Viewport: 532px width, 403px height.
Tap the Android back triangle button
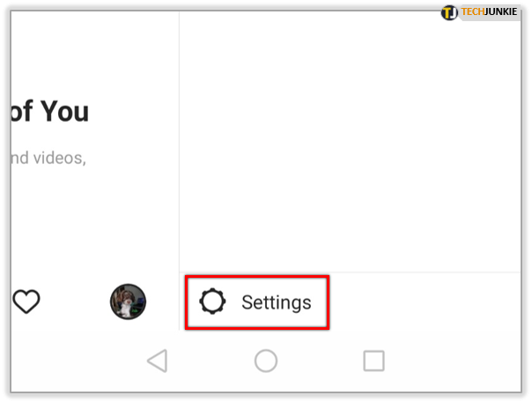coord(158,361)
